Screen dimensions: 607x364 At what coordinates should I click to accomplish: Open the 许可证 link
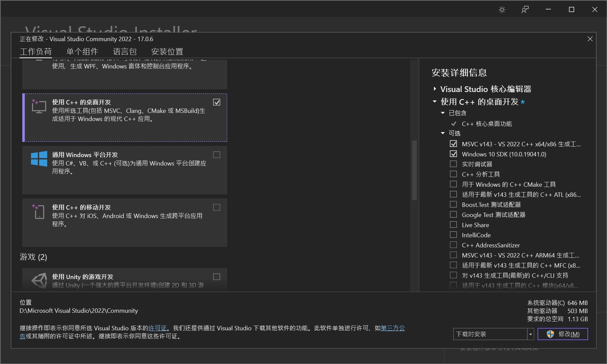point(157,328)
